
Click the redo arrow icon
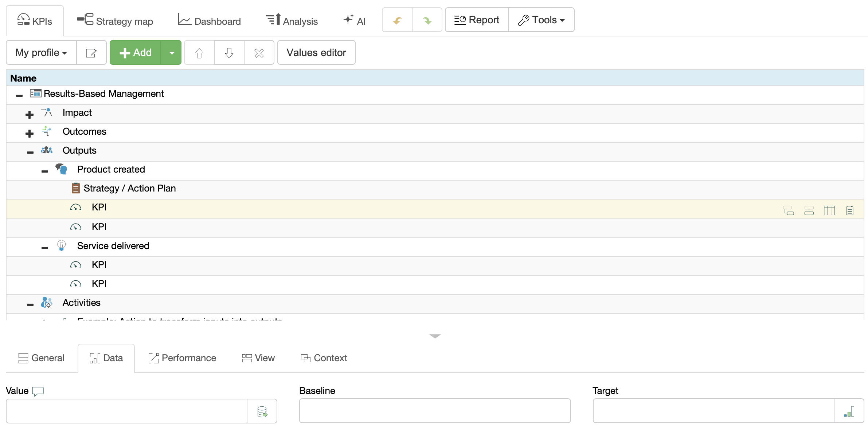(427, 20)
